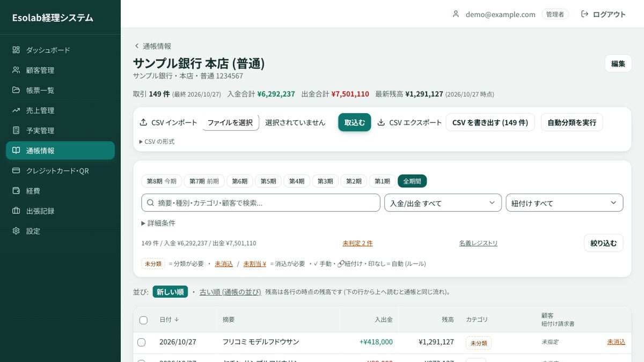Image resolution: width=644 pixels, height=362 pixels.
Task: Select the 第4期 period tab
Action: 297,181
